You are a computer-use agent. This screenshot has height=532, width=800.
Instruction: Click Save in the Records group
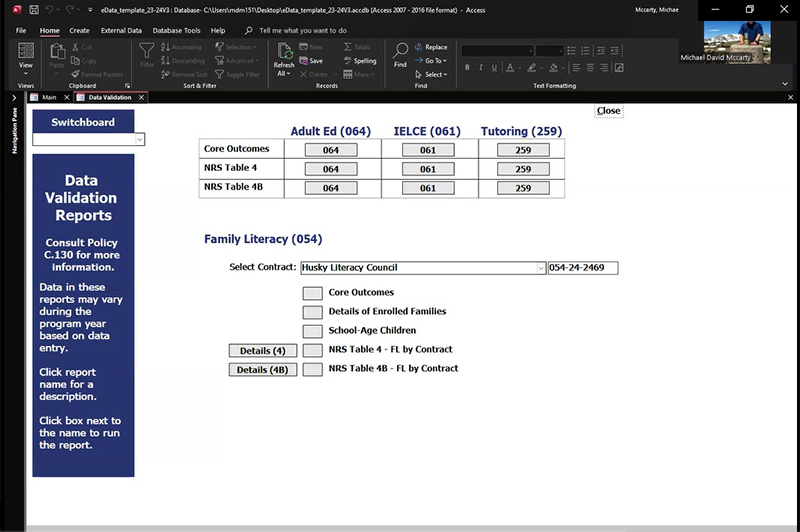point(311,61)
